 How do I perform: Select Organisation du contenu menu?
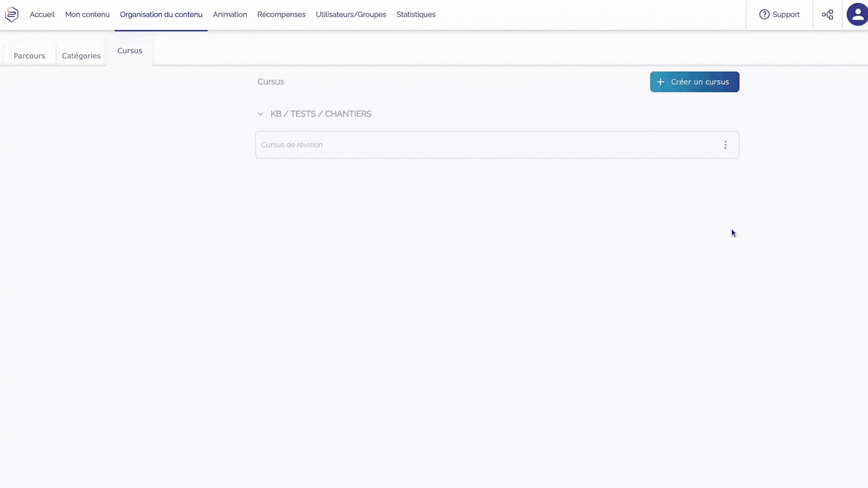tap(161, 14)
